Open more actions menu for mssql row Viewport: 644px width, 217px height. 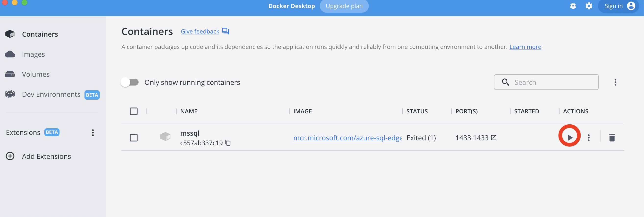point(589,138)
